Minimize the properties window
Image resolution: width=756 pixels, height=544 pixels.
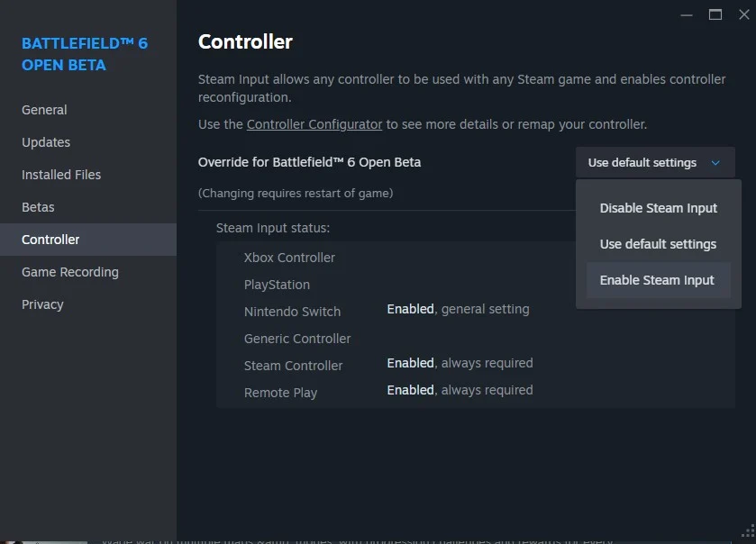tap(686, 14)
